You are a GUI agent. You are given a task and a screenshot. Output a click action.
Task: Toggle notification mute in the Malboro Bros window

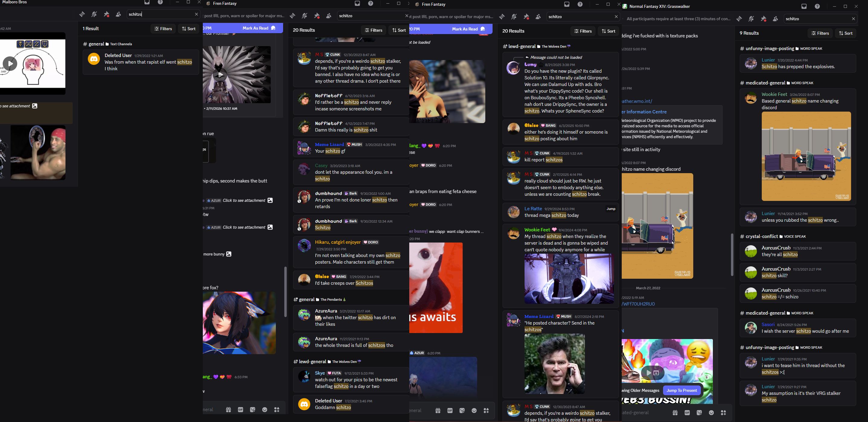pos(94,14)
